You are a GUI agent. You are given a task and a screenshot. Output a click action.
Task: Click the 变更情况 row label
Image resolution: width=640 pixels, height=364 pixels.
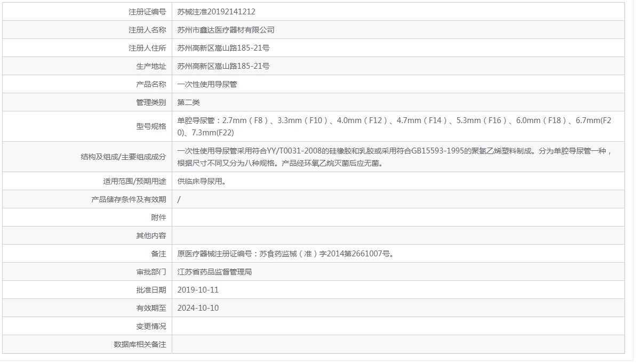(151, 326)
